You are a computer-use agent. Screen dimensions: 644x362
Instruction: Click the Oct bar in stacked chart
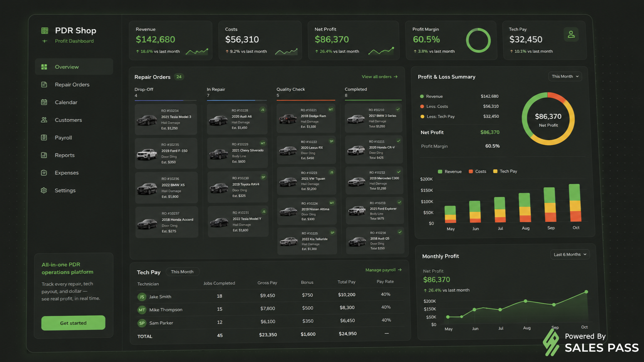coord(575,203)
